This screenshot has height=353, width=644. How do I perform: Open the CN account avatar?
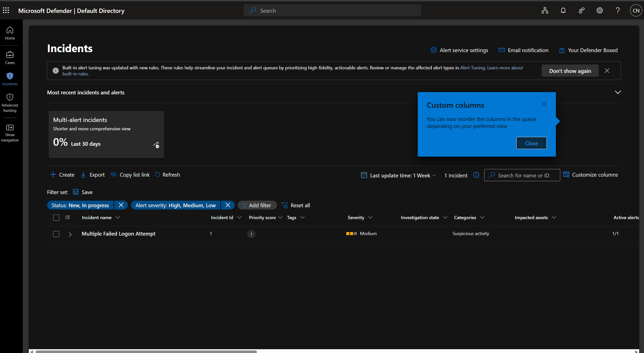[636, 10]
